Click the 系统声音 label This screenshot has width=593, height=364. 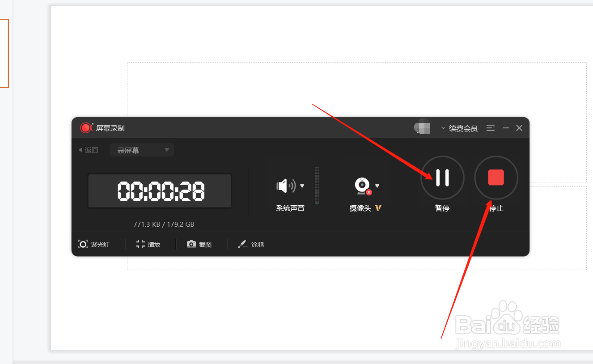pos(290,208)
